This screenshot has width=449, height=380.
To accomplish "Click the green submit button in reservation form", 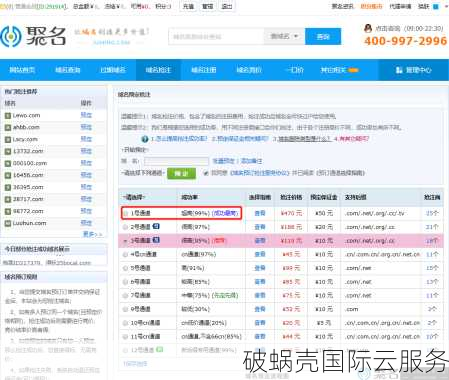I will coord(181,173).
